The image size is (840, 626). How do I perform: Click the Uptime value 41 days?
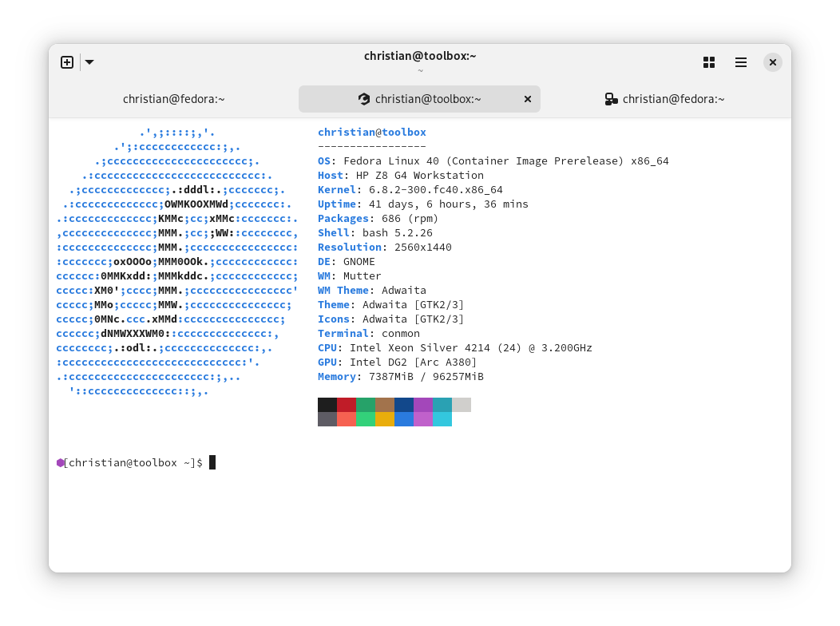[449, 204]
